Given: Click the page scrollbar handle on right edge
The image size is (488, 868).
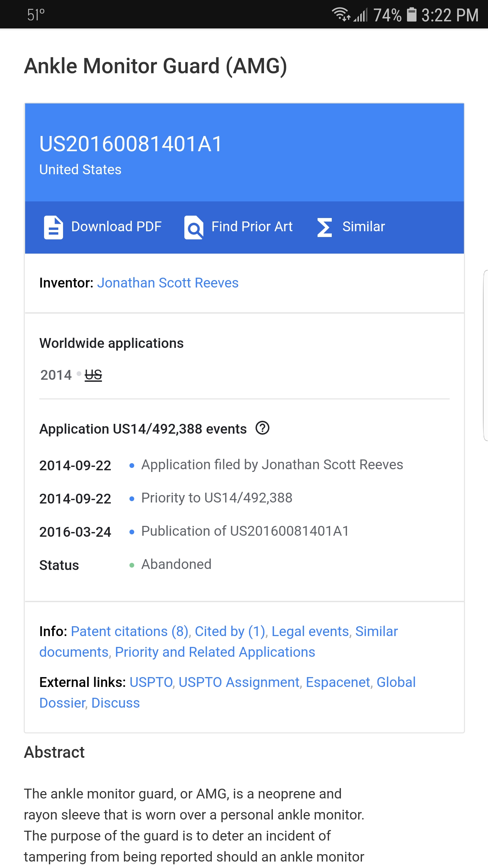Looking at the screenshot, I should [485, 355].
